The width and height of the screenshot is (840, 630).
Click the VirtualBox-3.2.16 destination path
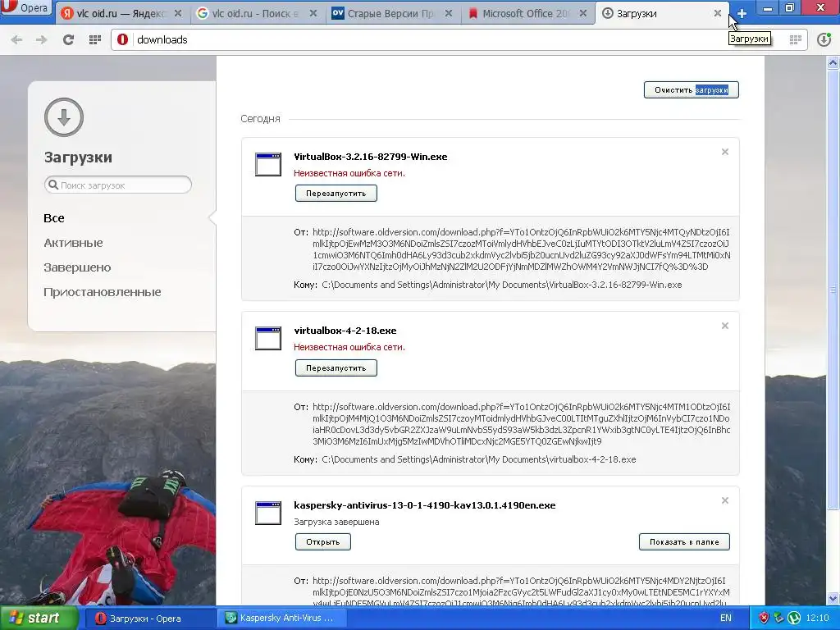tap(502, 285)
